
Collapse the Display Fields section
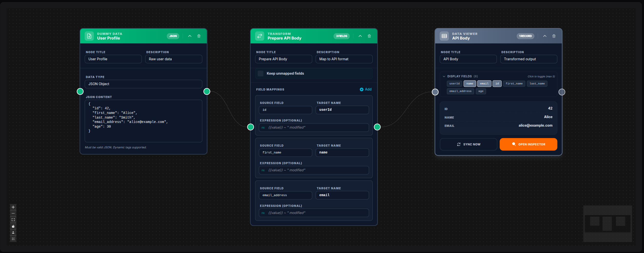[x=444, y=76]
